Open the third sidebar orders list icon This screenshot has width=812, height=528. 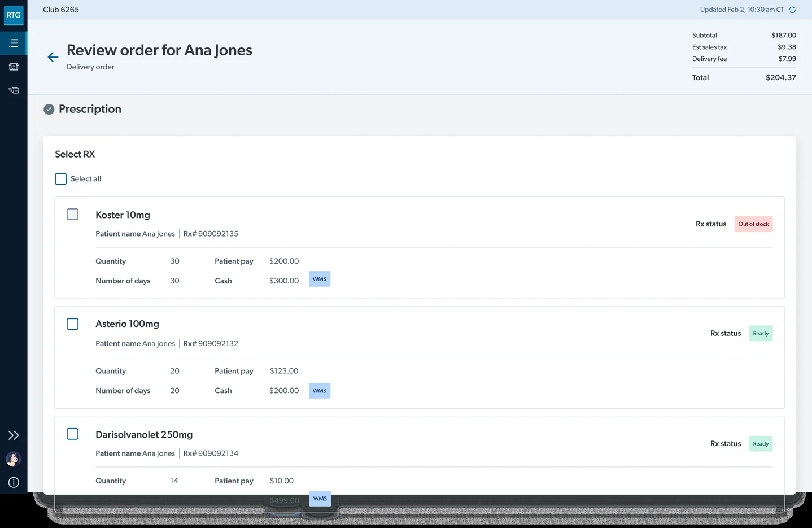coord(14,90)
